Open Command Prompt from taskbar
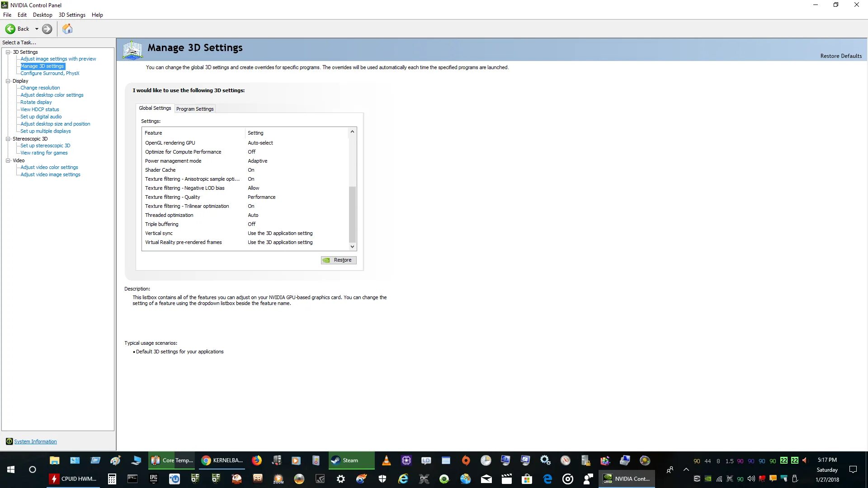Image resolution: width=868 pixels, height=488 pixels. tap(132, 479)
